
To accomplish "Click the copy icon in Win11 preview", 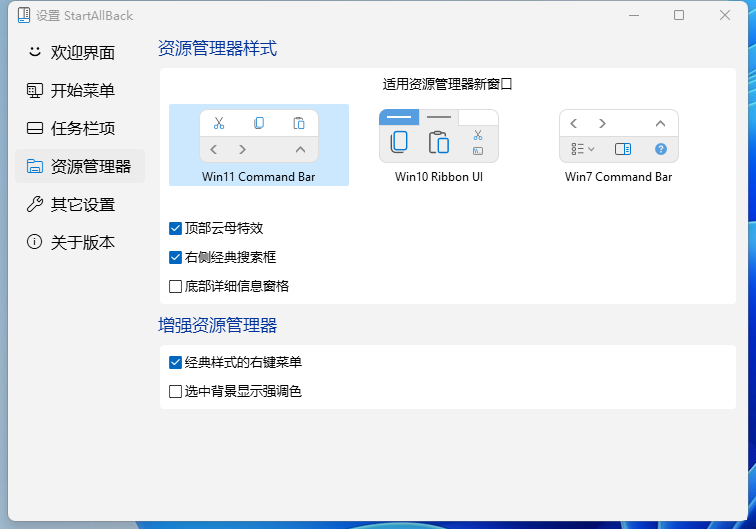I will point(259,123).
